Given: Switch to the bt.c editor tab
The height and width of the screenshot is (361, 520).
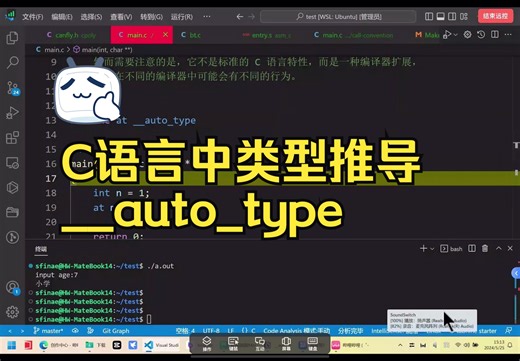Looking at the screenshot, I should tap(191, 35).
